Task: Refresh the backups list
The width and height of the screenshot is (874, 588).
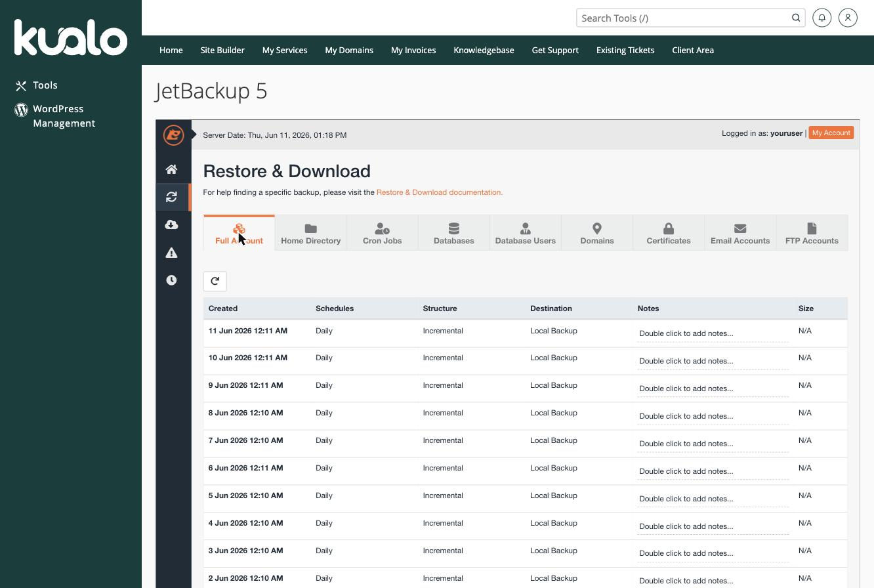Action: coord(215,281)
